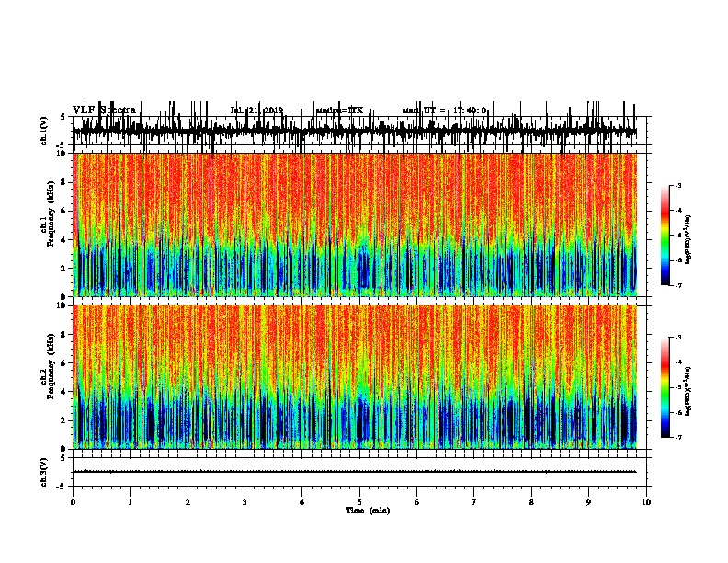This screenshot has height=563, width=728.
Task: Click the '-3' tick on ch.1 colorbar
Action: click(678, 186)
